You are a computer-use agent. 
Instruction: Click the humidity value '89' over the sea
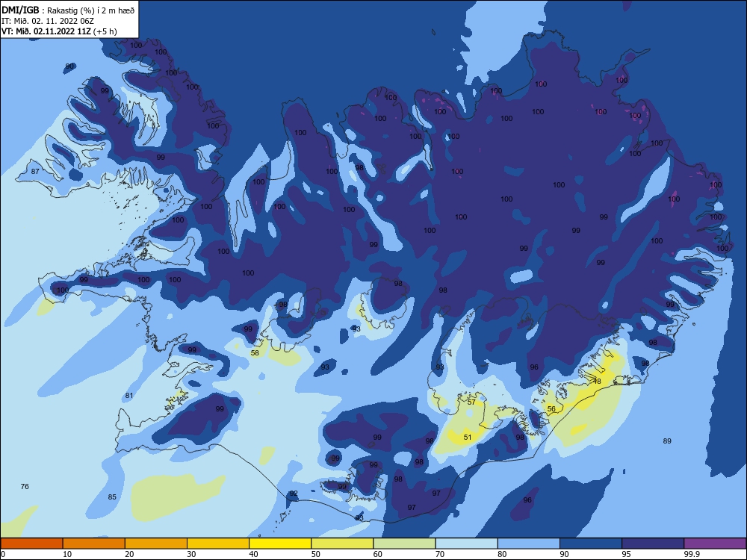tap(667, 441)
